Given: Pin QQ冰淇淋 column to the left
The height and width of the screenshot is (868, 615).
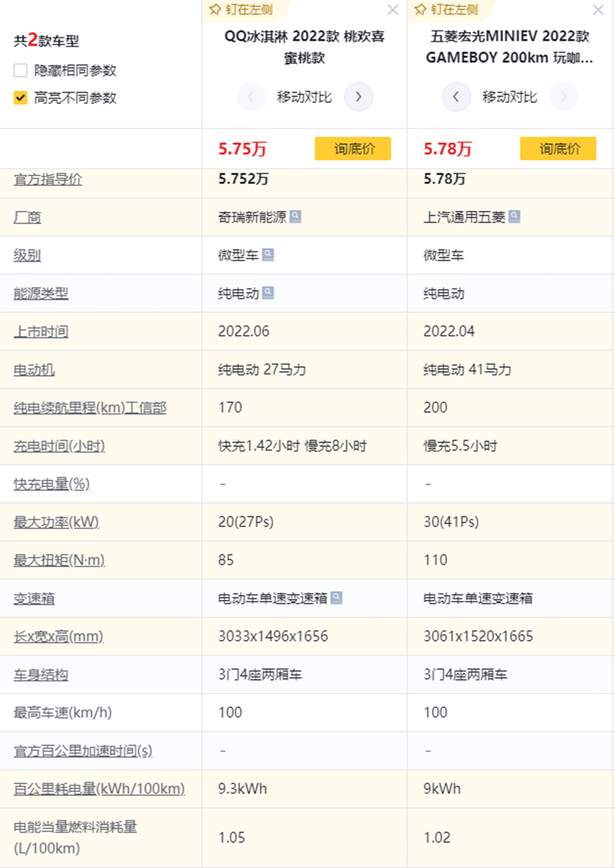Looking at the screenshot, I should [x=241, y=10].
